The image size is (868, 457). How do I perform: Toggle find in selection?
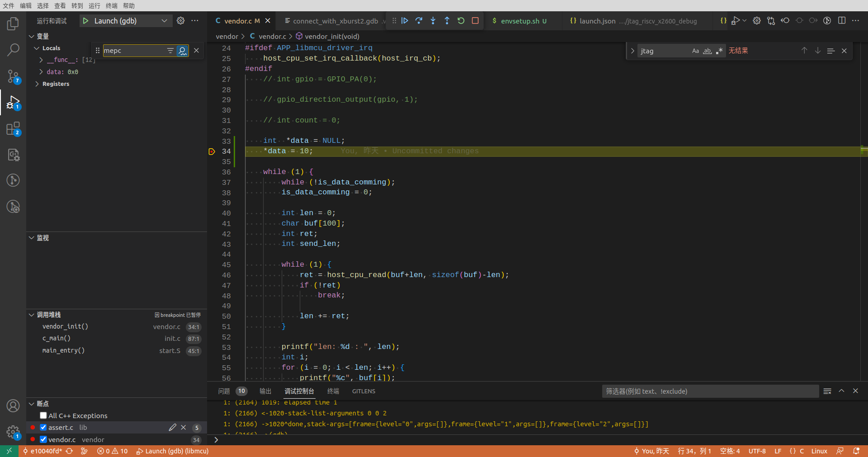click(831, 51)
